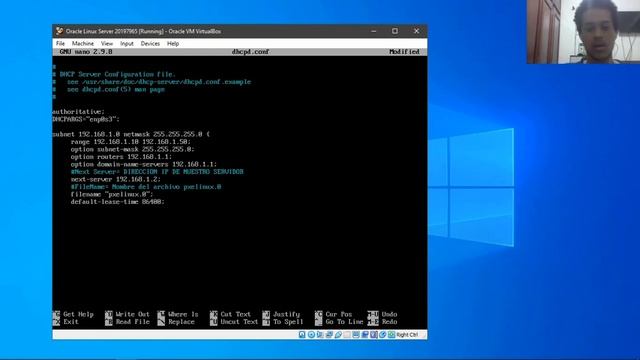This screenshot has width=640, height=360.
Task: Click the 'range 192.168.1.10' line
Action: click(131, 142)
